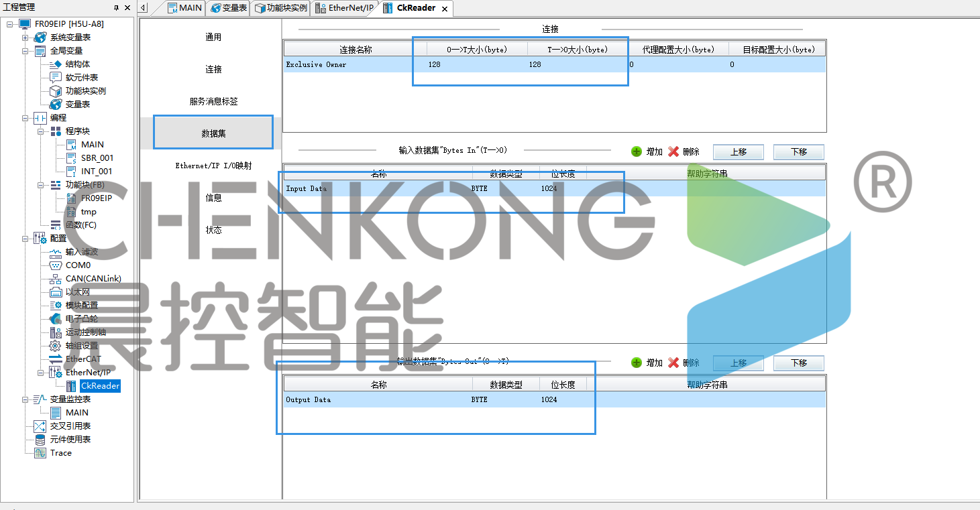The width and height of the screenshot is (980, 510).
Task: Collapse the 程序块 tree node
Action: [x=41, y=131]
